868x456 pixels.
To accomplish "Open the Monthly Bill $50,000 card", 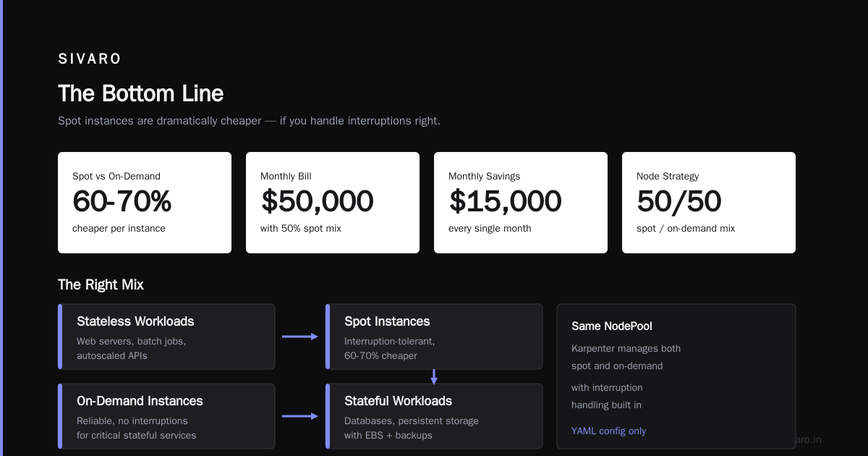I will pos(333,203).
